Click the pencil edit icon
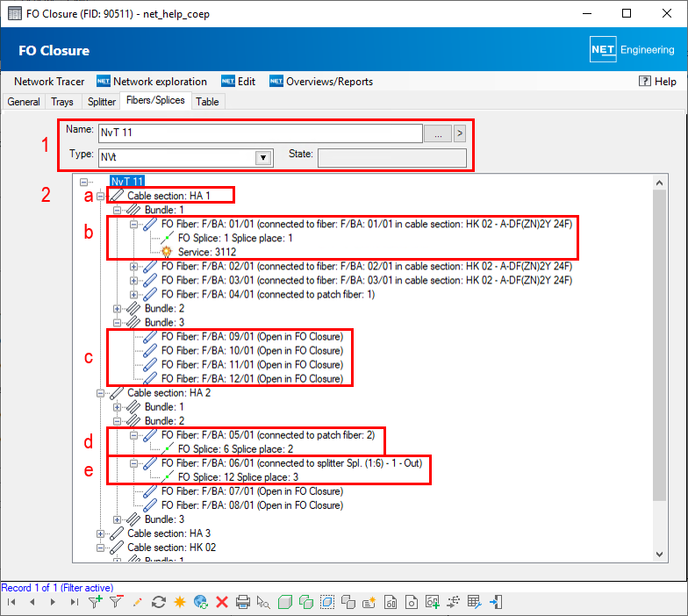Image resolution: width=688 pixels, height=616 pixels. (x=137, y=602)
